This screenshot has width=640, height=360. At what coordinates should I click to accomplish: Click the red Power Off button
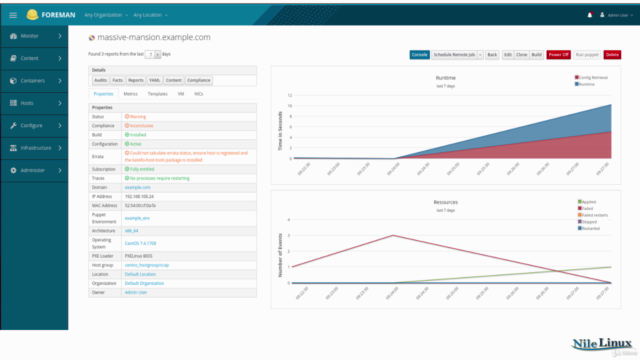tap(558, 55)
